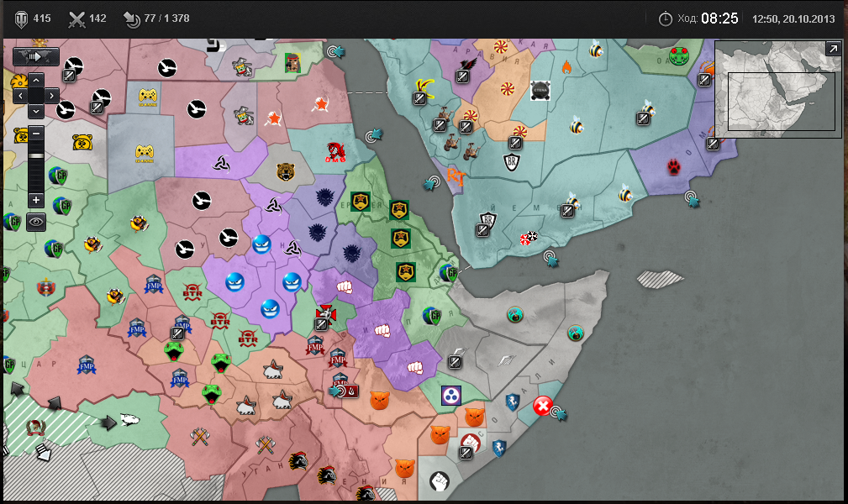This screenshot has height=504, width=848.
Task: Click the world map navigation arrow button
Action: click(35, 57)
